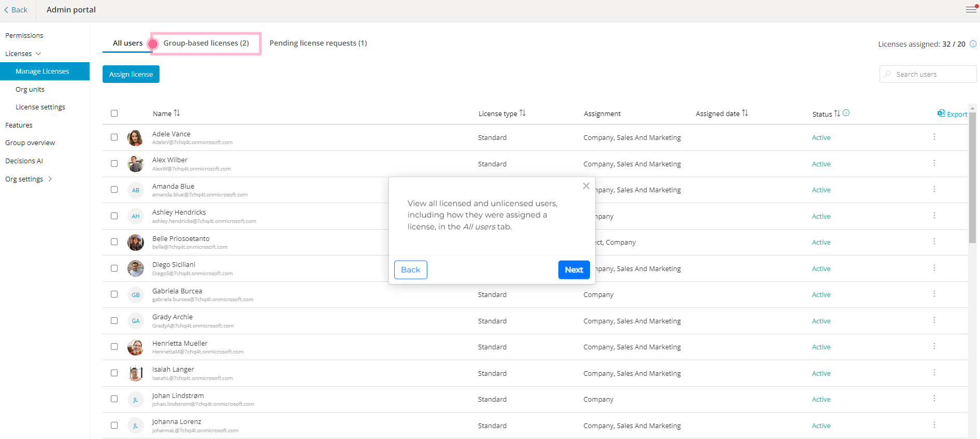Check the box next to Henrietta Mueller
980x439 pixels.
(x=114, y=346)
